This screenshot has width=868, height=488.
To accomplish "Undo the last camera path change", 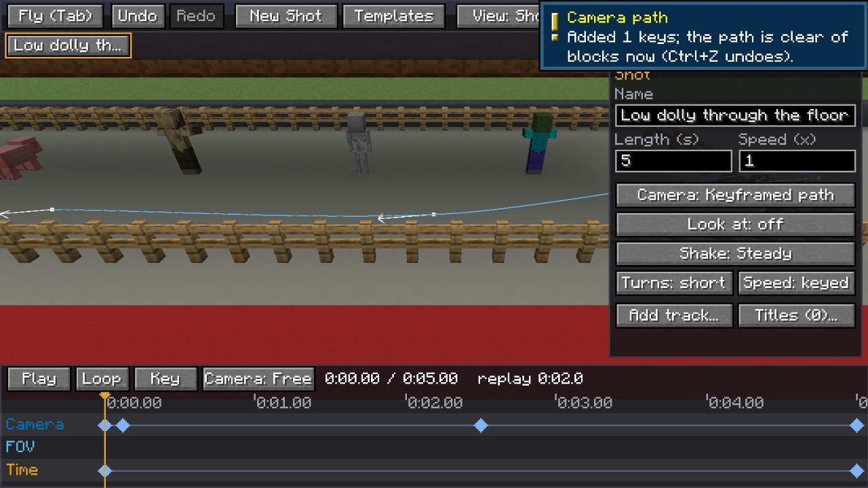I will click(x=137, y=16).
